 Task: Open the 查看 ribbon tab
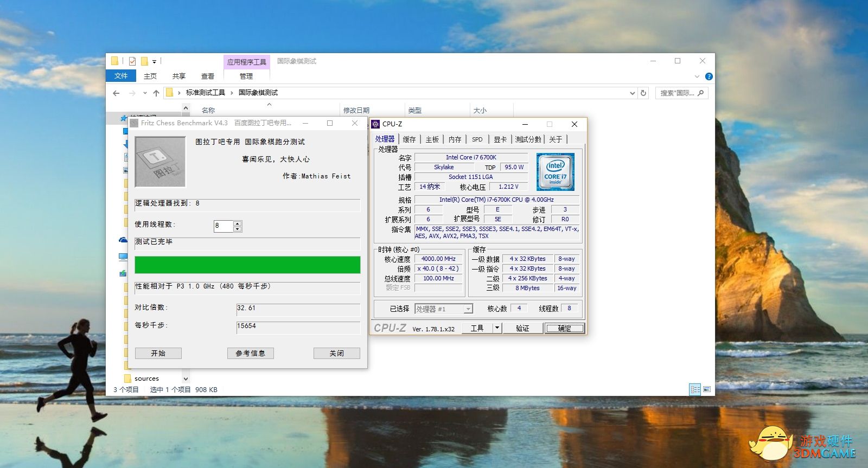[x=207, y=76]
